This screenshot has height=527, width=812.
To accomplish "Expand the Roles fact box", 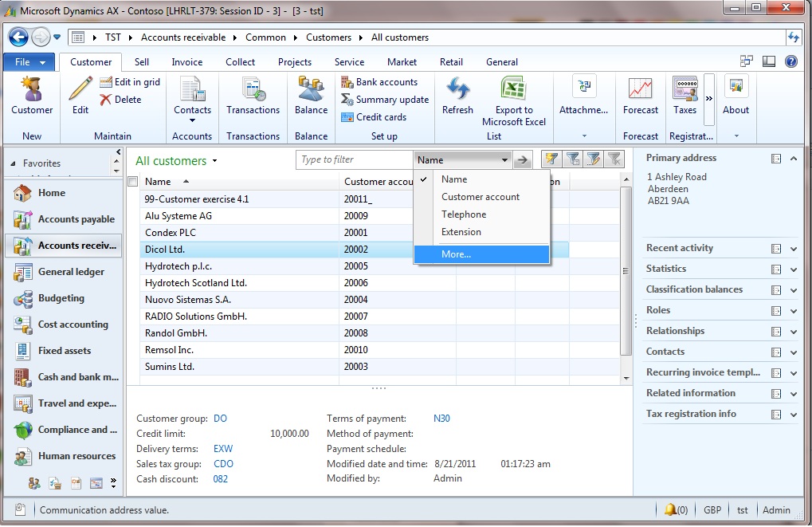I will click(x=794, y=311).
